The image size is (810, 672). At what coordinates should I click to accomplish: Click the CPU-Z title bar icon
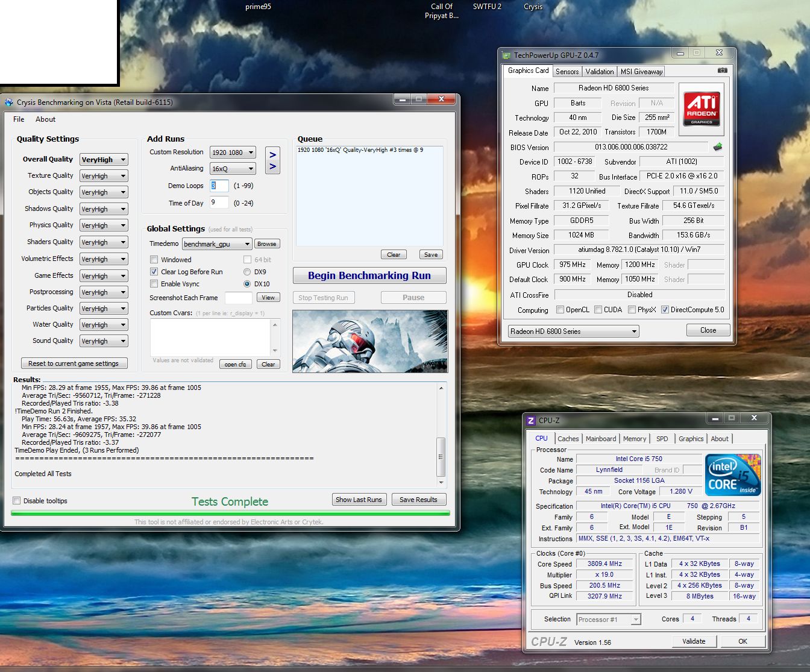[531, 421]
